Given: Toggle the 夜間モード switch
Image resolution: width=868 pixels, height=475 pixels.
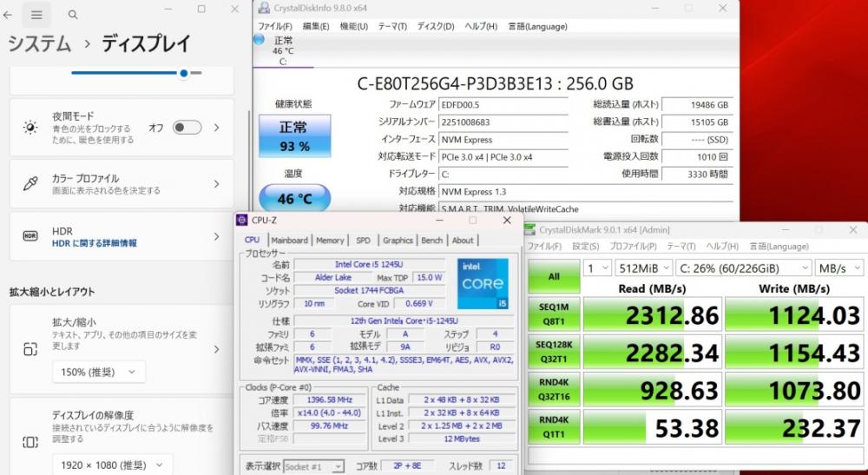Looking at the screenshot, I should tap(187, 128).
